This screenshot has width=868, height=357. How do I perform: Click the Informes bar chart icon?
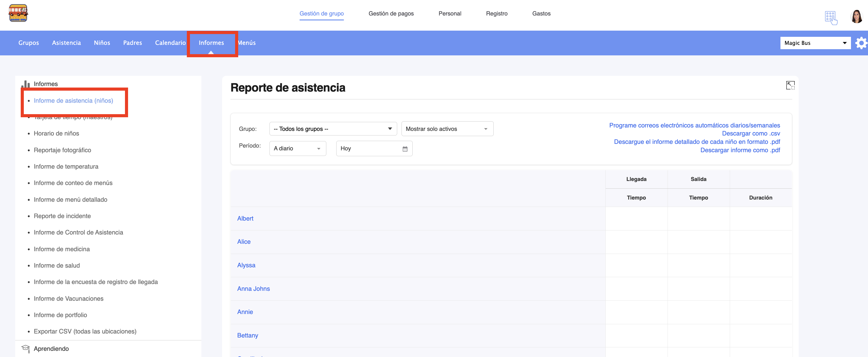click(x=26, y=84)
